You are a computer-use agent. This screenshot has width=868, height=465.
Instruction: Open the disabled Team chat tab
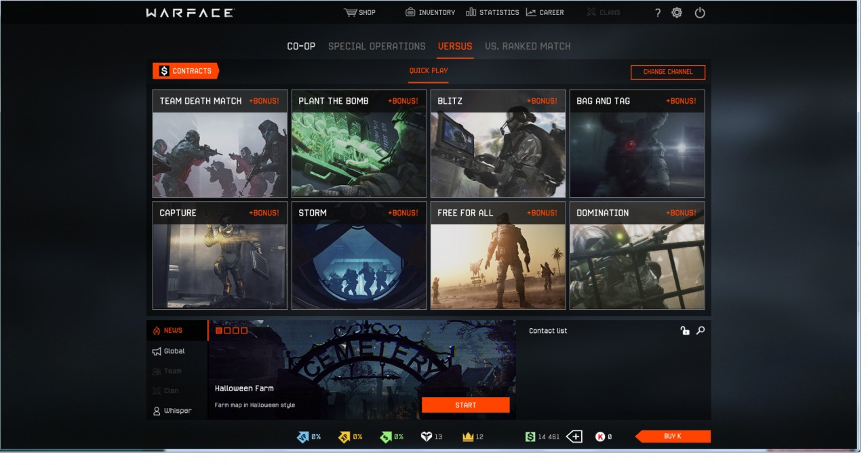pos(167,371)
